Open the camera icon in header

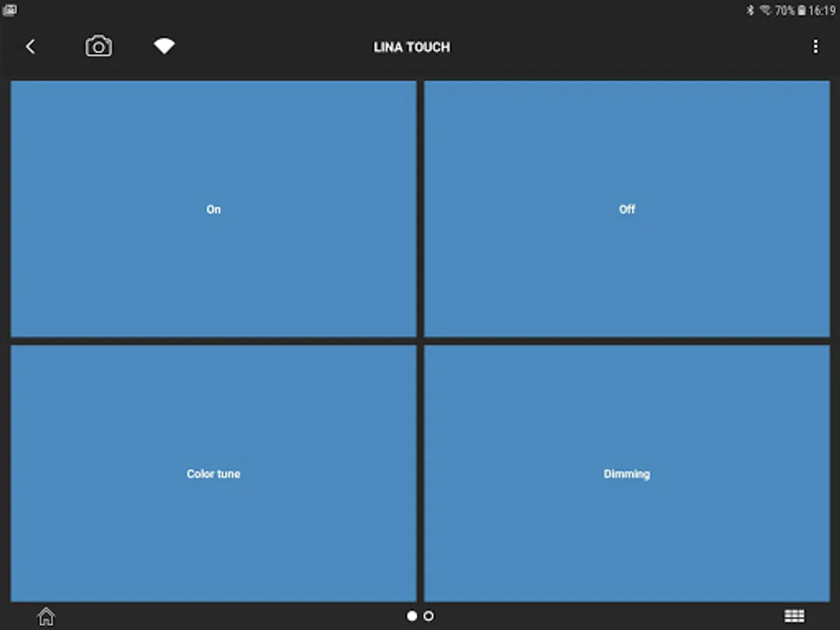(x=99, y=47)
